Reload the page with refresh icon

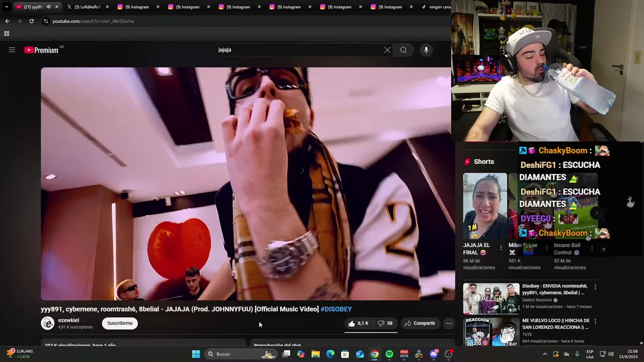pos(31,21)
